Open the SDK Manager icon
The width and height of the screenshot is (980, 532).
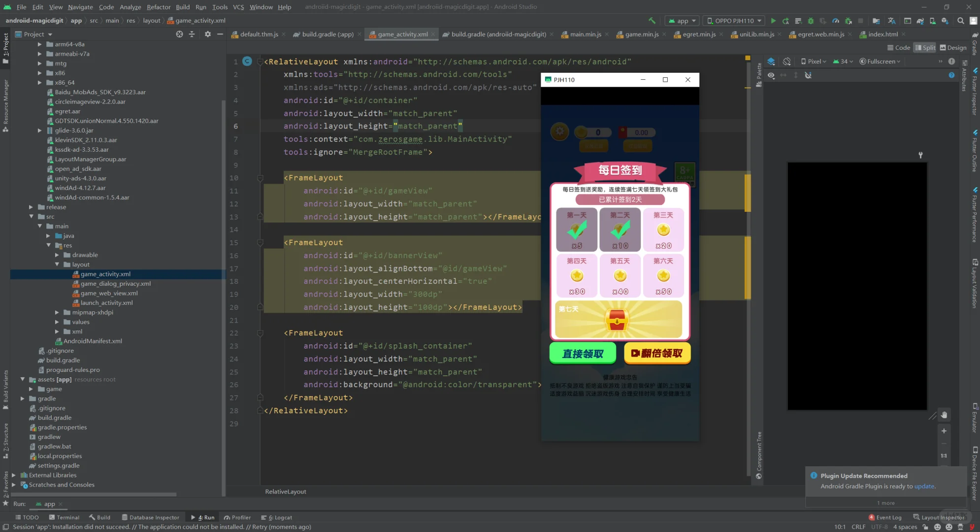pos(945,21)
